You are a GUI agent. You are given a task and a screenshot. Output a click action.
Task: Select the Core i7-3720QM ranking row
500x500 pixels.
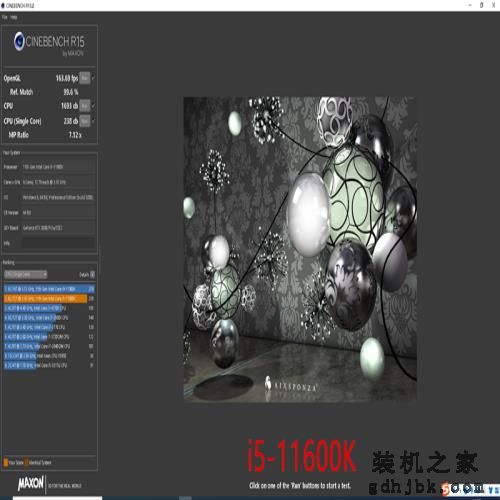point(49,337)
